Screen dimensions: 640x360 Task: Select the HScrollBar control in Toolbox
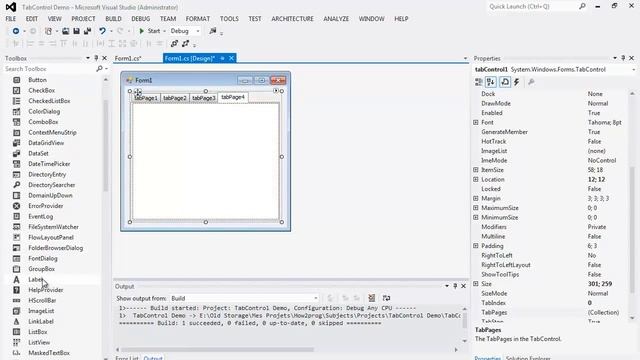pos(42,300)
